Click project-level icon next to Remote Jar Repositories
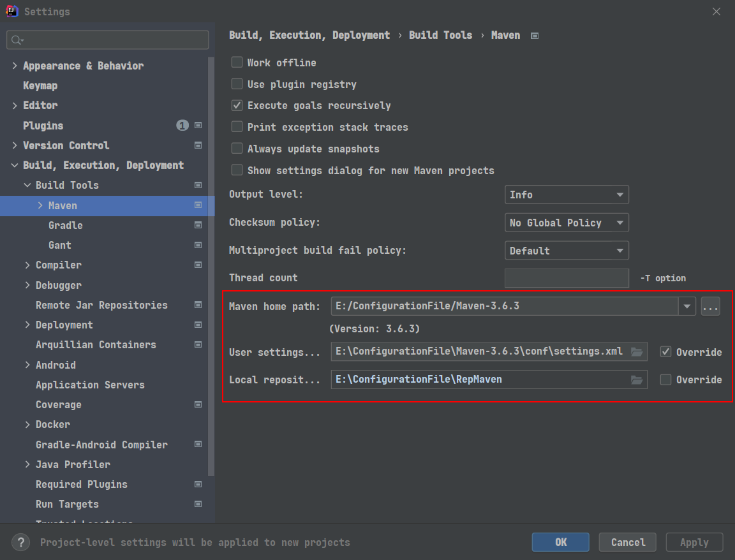The image size is (735, 560). point(198,305)
